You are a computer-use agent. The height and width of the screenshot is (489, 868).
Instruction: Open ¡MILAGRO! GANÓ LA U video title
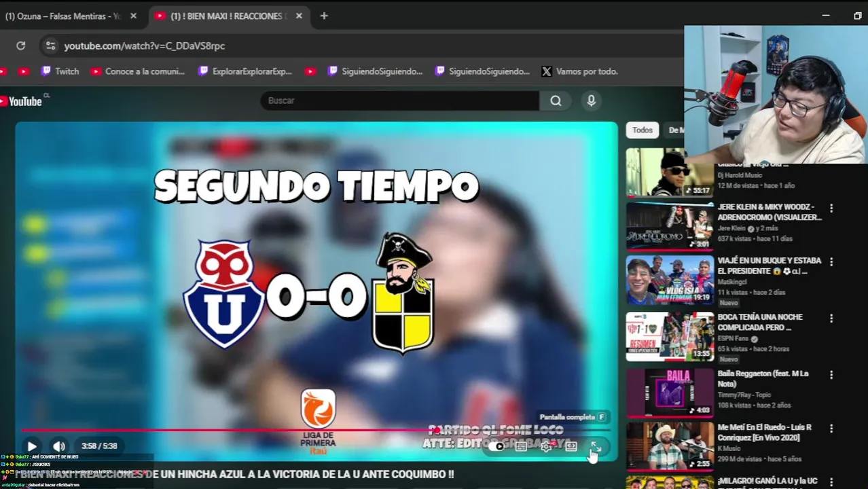[767, 481]
